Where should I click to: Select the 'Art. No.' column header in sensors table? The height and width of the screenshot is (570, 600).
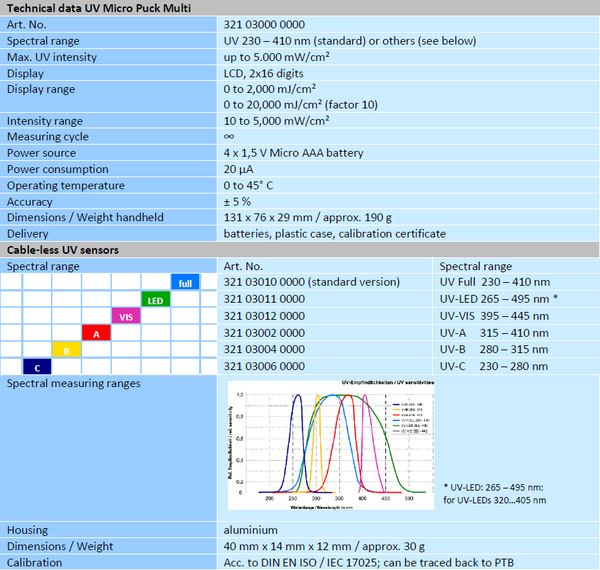(x=243, y=266)
